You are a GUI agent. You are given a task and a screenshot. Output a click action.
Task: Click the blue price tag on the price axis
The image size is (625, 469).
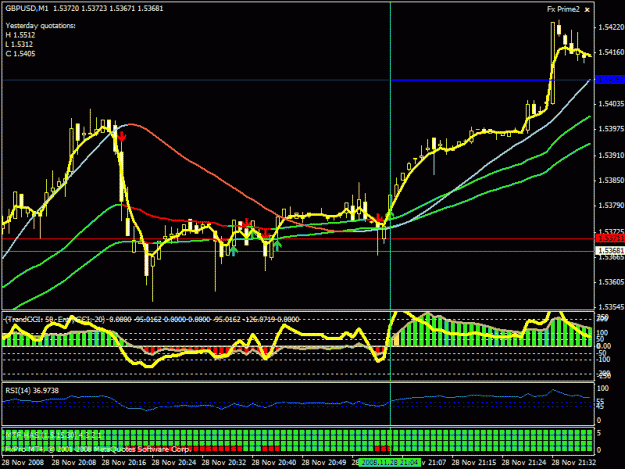point(610,80)
